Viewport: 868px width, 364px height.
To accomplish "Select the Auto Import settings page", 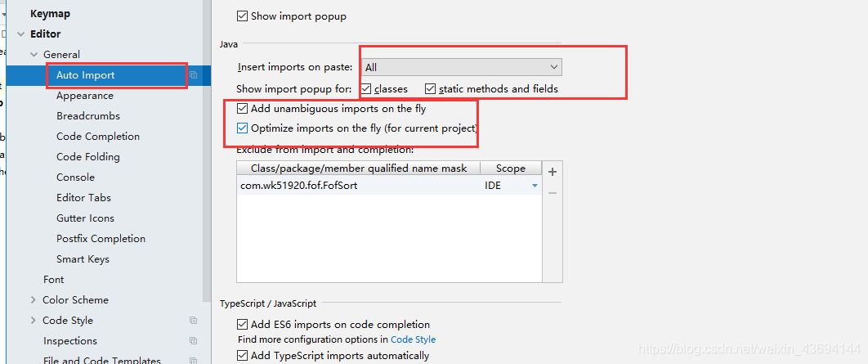I will pyautogui.click(x=85, y=74).
